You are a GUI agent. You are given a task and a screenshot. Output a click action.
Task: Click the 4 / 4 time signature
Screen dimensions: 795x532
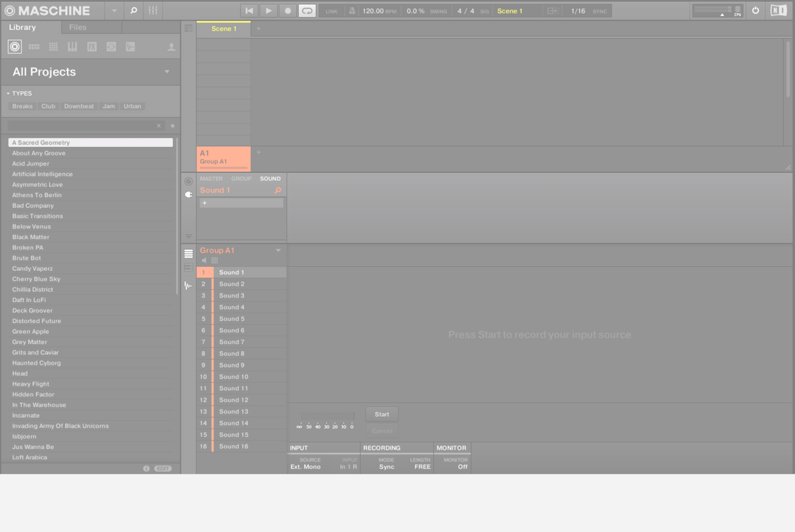[x=466, y=11]
